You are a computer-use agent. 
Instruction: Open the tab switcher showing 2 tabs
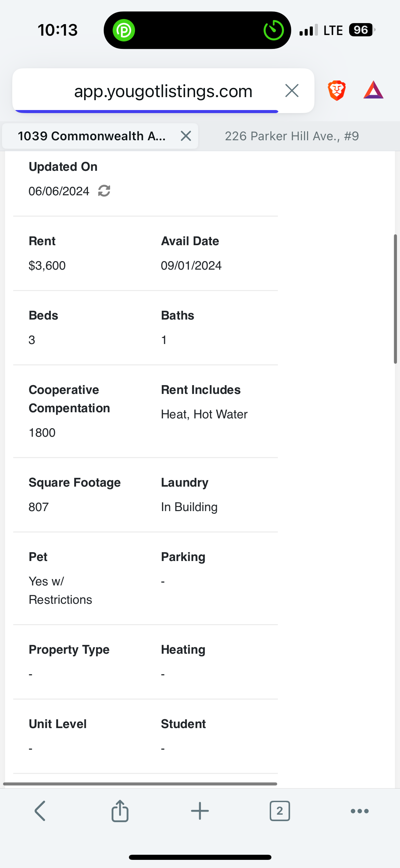[280, 811]
